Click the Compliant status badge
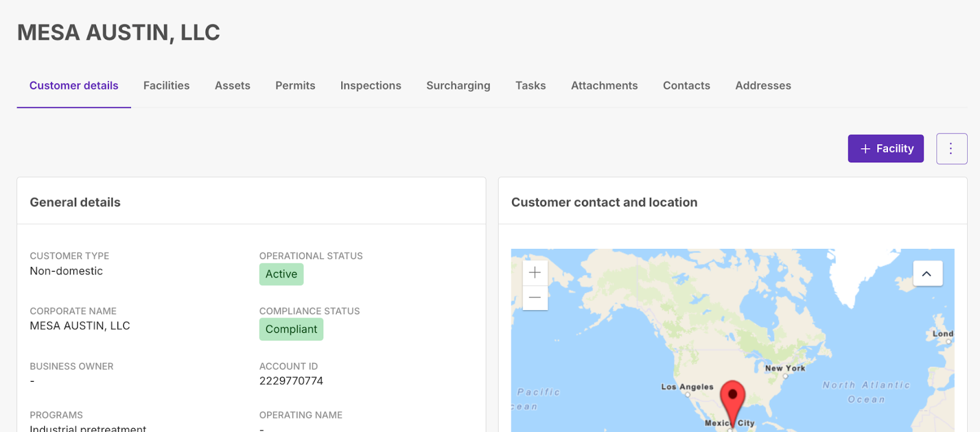Viewport: 980px width, 432px height. (x=291, y=330)
